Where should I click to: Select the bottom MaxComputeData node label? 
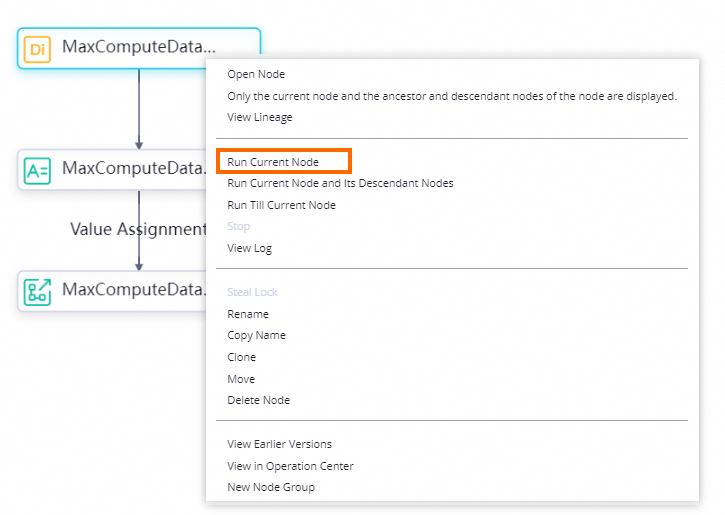pos(134,289)
